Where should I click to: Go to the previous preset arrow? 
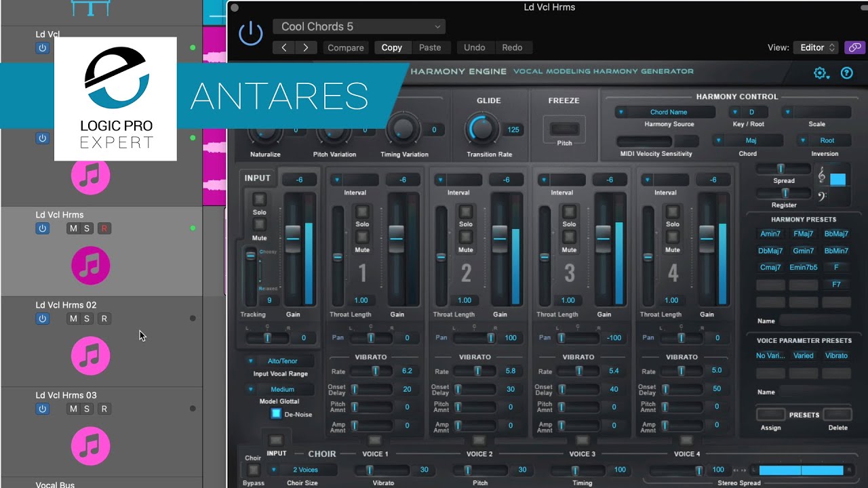click(284, 47)
